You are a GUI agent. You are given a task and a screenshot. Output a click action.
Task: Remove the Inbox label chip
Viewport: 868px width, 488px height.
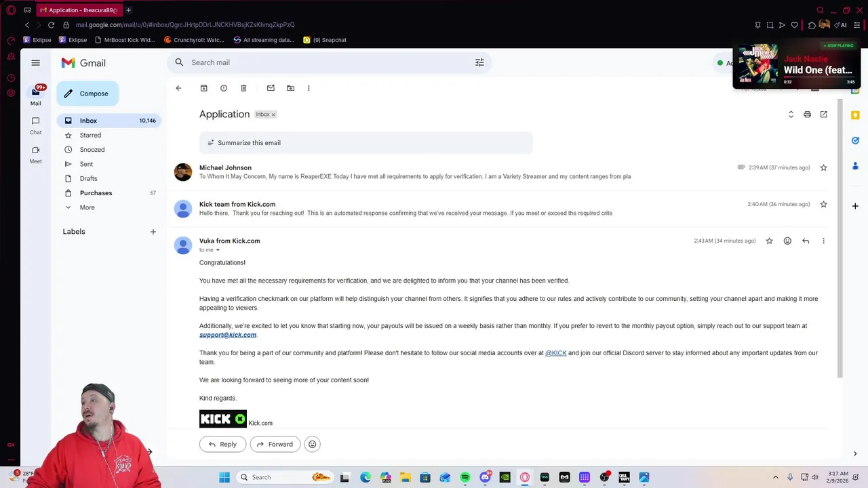coord(273,115)
